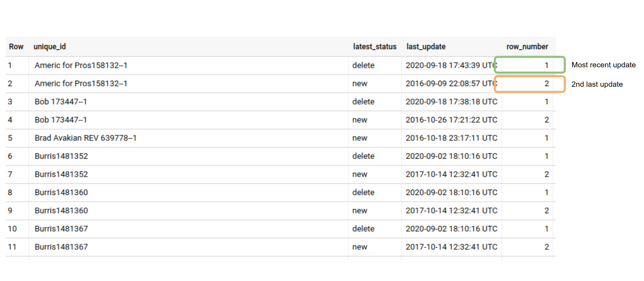Click the unique_id column header
This screenshot has height=281, width=644.
point(50,47)
